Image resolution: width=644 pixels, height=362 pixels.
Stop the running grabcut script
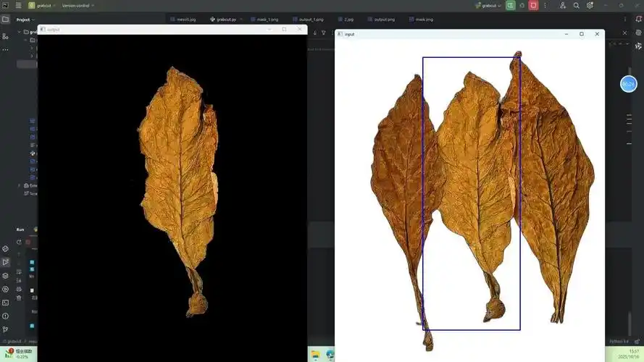[x=533, y=5]
